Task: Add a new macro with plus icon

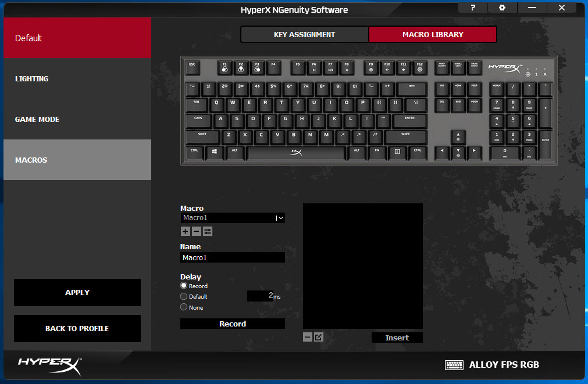Action: (x=186, y=231)
